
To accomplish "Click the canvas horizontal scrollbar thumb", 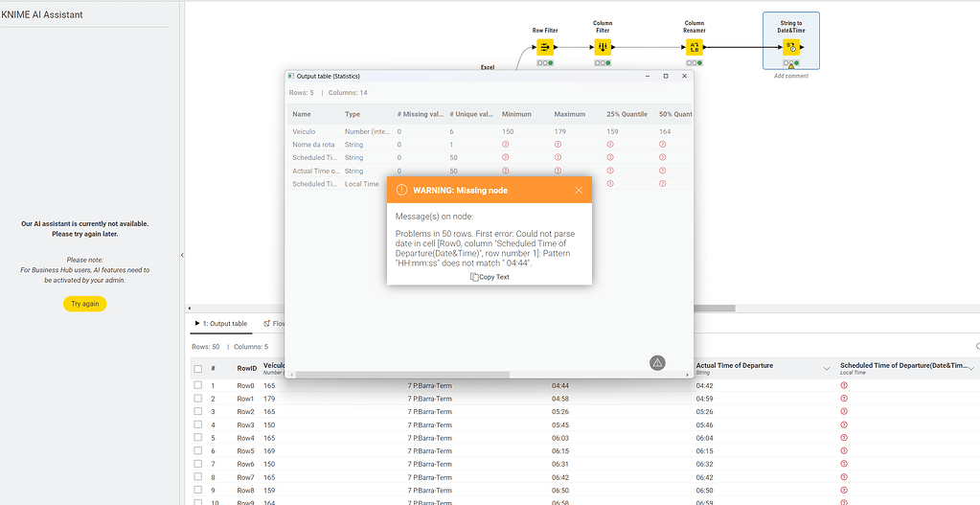I will tap(715, 309).
